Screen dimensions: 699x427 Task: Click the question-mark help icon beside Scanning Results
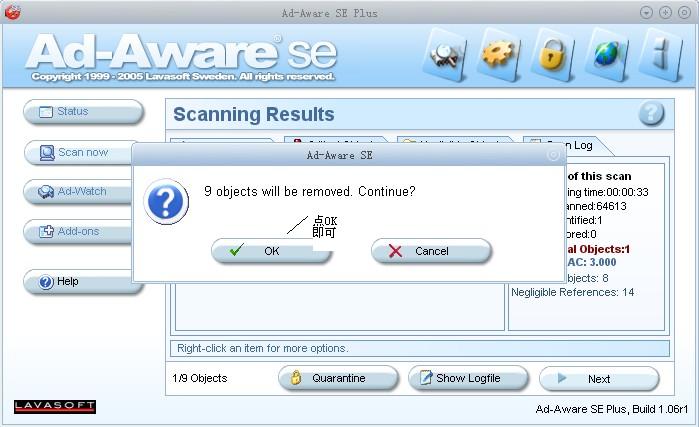(651, 113)
